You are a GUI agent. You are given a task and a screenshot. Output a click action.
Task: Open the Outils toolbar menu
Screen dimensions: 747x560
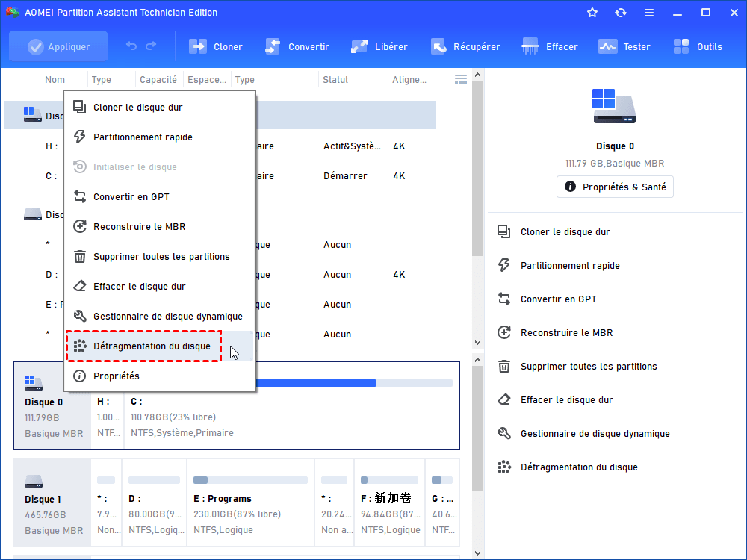pyautogui.click(x=698, y=46)
